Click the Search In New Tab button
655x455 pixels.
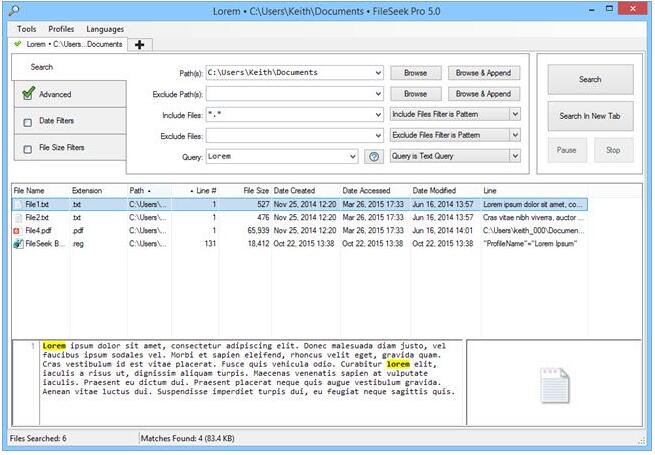tap(590, 116)
